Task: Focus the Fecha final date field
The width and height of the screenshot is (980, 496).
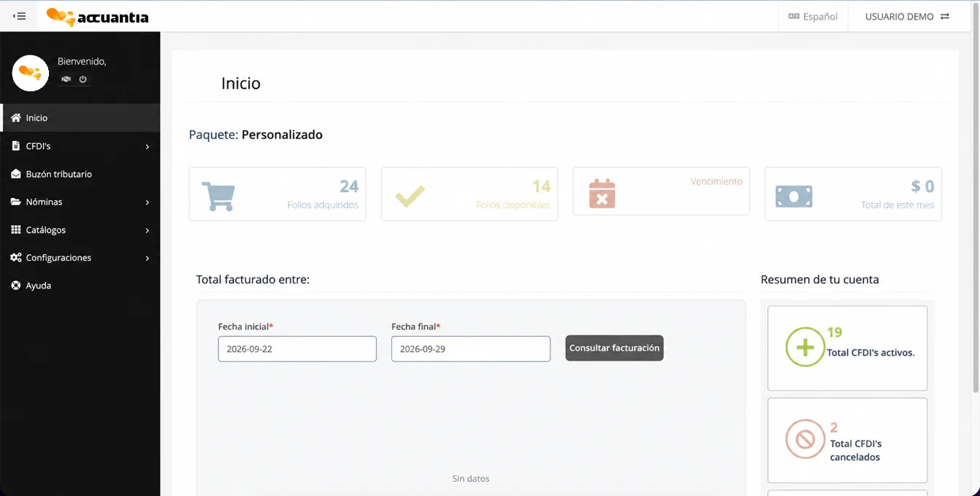Action: pyautogui.click(x=471, y=348)
